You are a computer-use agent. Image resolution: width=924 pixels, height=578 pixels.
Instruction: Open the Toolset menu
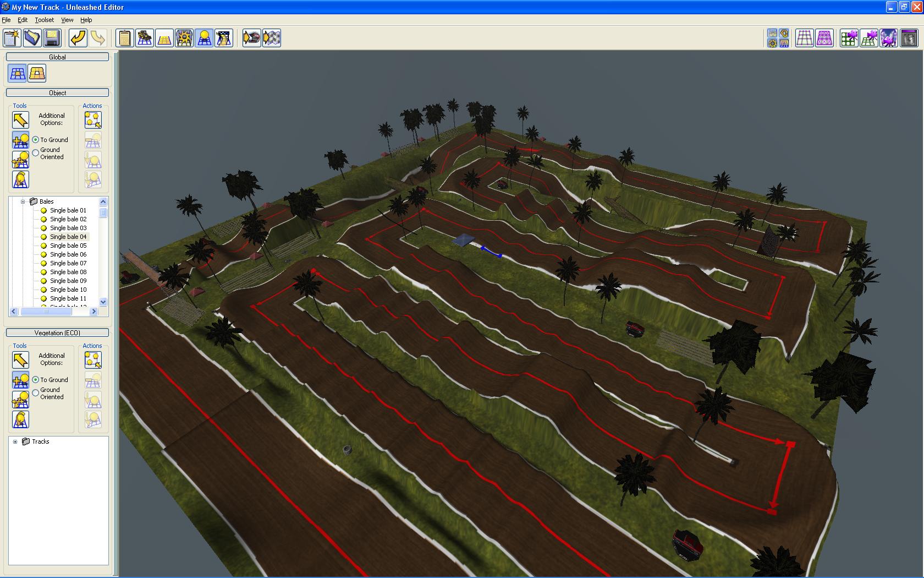point(45,20)
